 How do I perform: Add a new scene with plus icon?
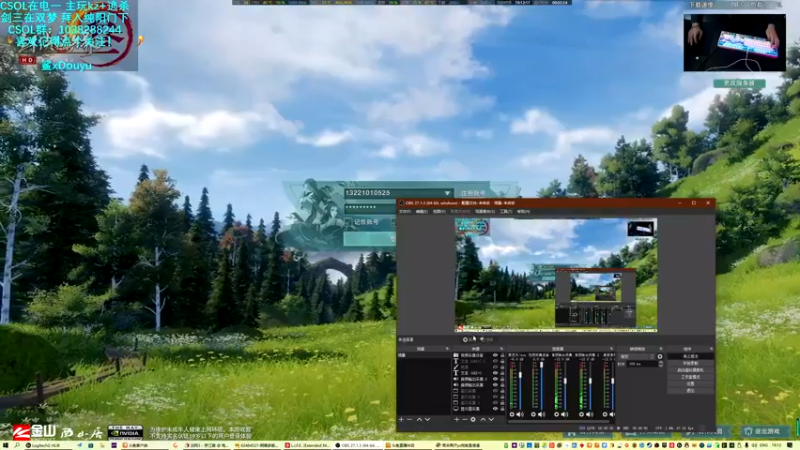tap(401, 419)
